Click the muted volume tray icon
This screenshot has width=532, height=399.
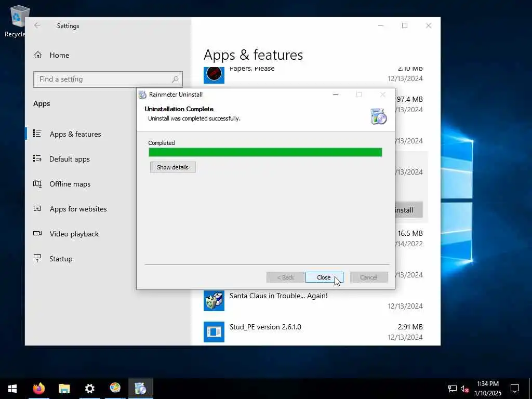pyautogui.click(x=465, y=389)
